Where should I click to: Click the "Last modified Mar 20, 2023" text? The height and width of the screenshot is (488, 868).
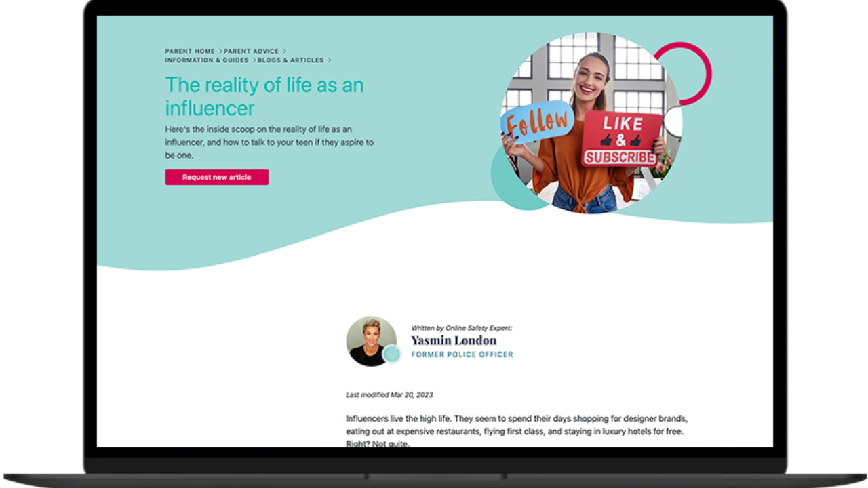coord(389,395)
